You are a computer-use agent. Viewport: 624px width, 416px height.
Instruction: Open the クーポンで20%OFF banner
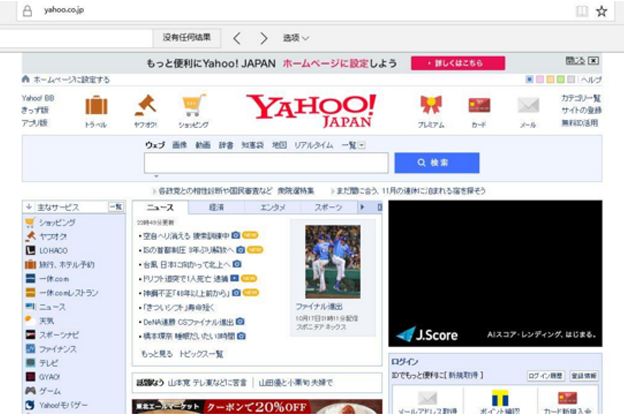[x=257, y=407]
